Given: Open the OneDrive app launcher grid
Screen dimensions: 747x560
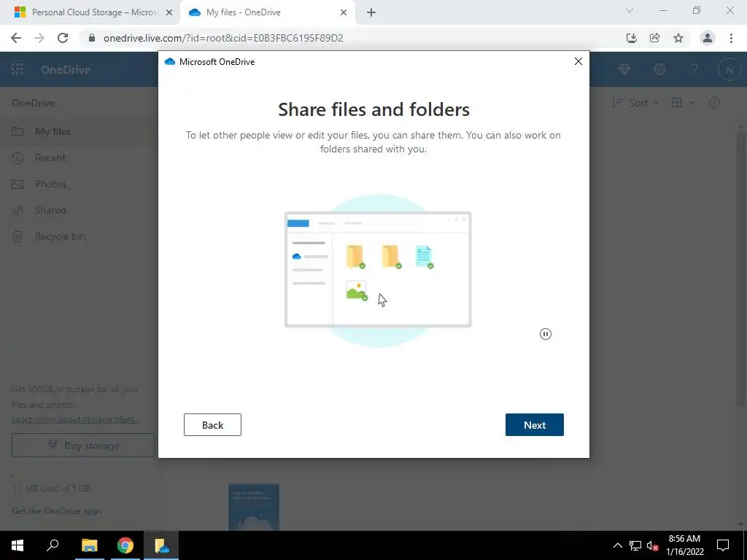Looking at the screenshot, I should point(18,69).
